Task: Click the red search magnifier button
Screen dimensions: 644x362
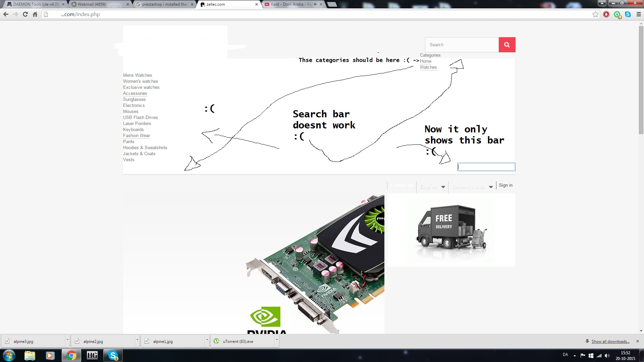Action: [507, 45]
